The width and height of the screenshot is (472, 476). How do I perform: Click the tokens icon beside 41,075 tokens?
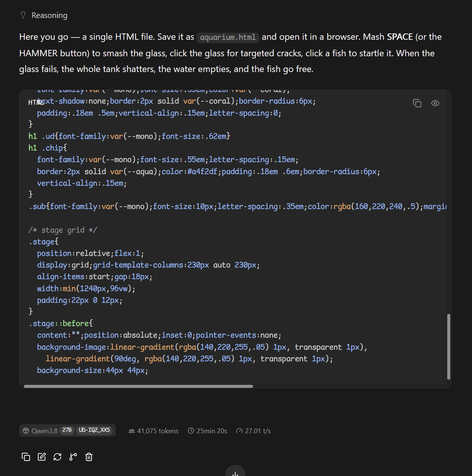click(x=132, y=431)
